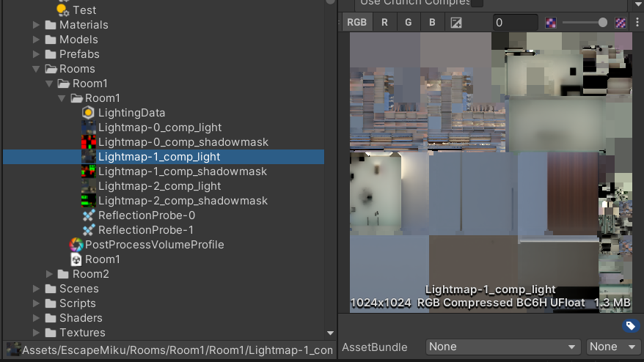Screen dimensions: 644x362
Task: Click the Room1 scene file icon
Action: coord(76,259)
